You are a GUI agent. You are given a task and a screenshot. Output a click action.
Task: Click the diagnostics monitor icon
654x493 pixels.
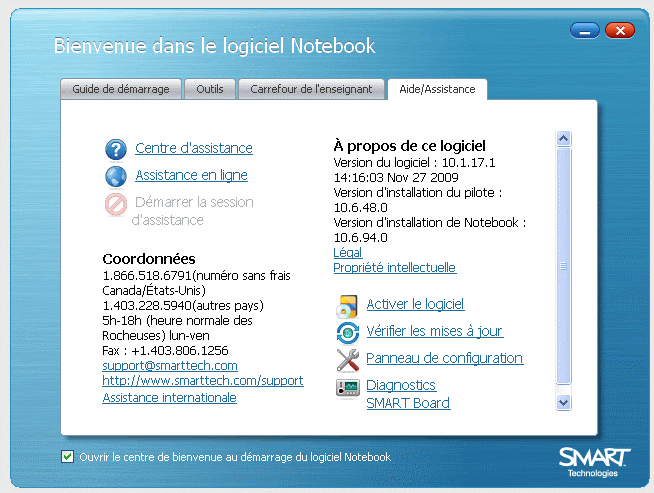[x=347, y=387]
